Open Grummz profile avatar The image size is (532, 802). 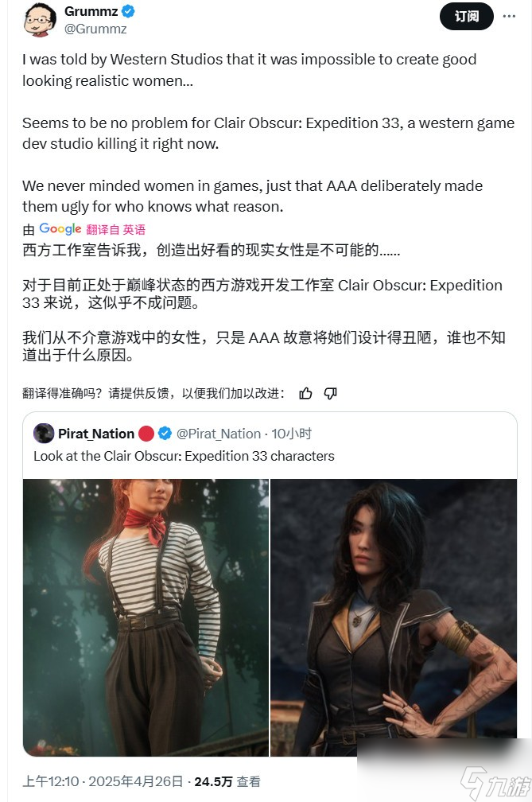point(39,19)
